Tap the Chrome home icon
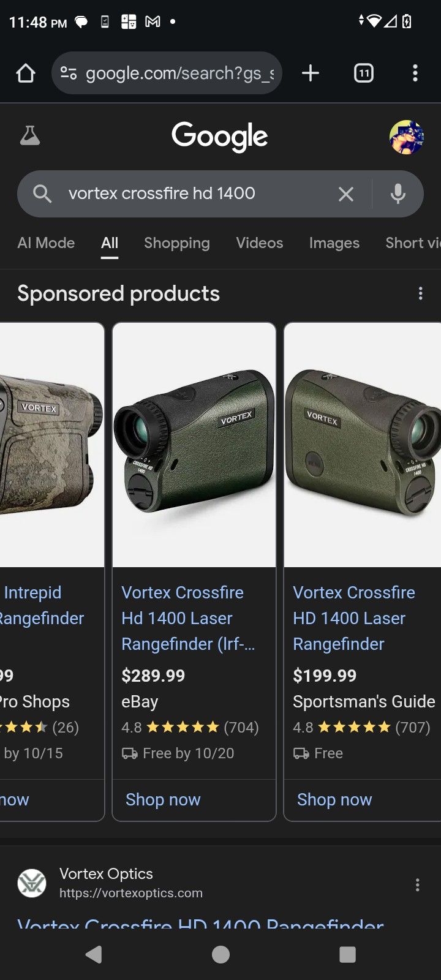This screenshot has width=441, height=980. click(26, 73)
